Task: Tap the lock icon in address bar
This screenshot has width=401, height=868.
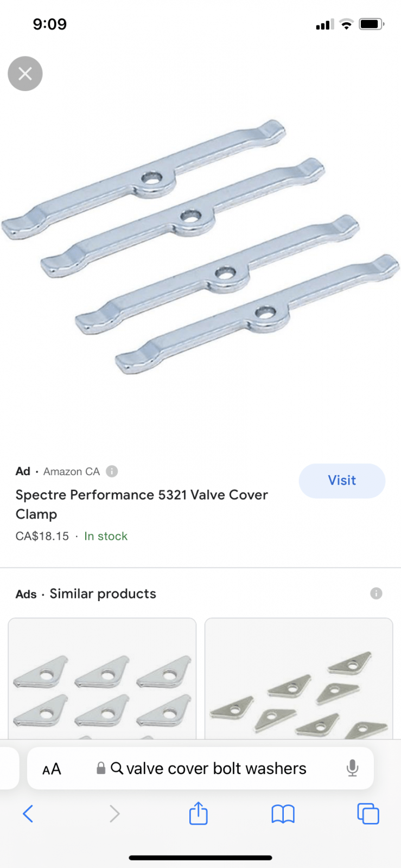Action: point(101,768)
